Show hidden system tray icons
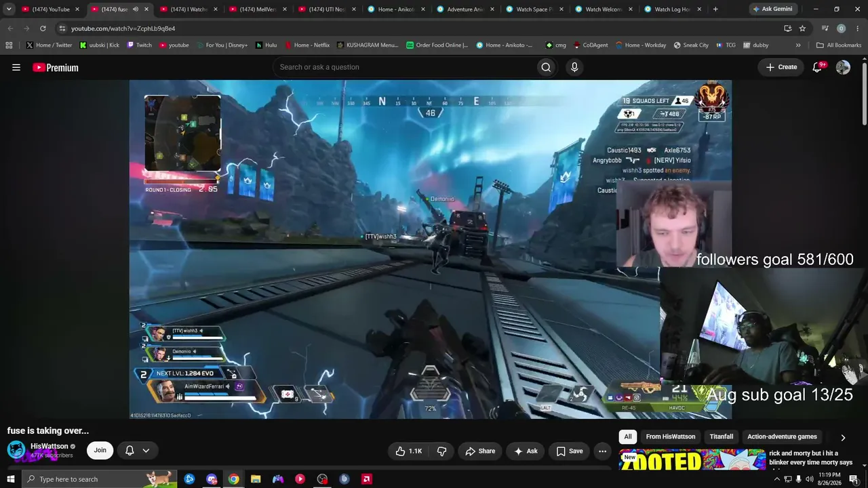Screen dimensions: 868x488 pyautogui.click(x=776, y=479)
